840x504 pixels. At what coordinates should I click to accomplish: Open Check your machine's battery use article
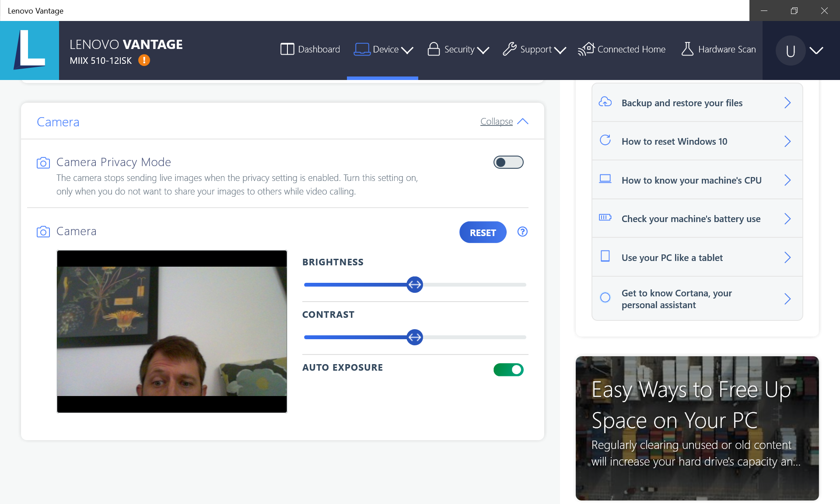click(x=697, y=219)
